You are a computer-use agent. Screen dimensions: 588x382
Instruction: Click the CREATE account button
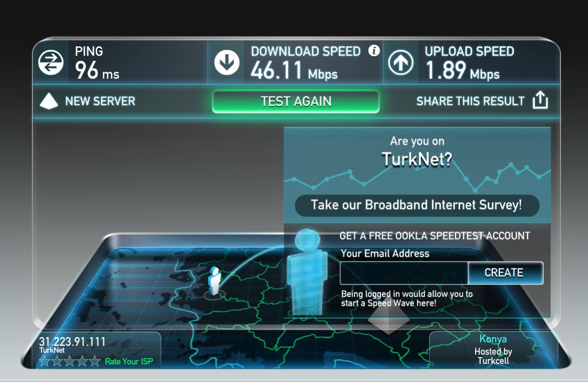(x=505, y=273)
